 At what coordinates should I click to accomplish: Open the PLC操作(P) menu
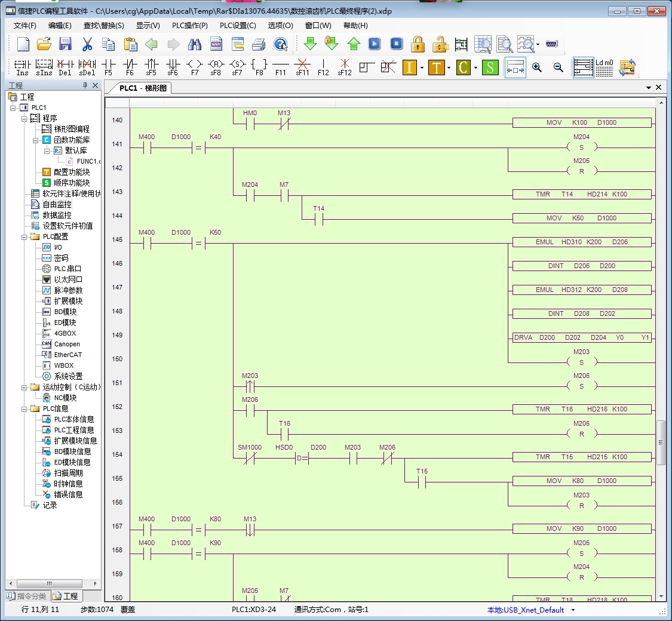click(190, 25)
